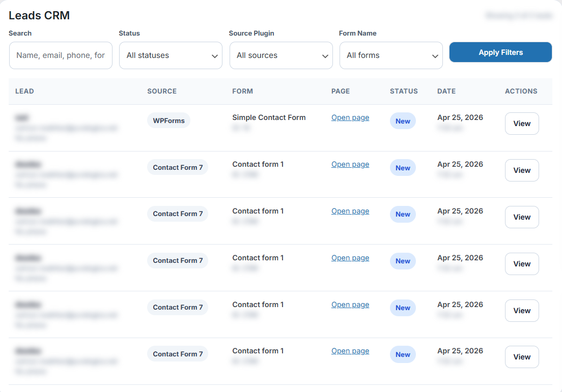View the lead in the third row
This screenshot has width=562, height=392.
522,217
